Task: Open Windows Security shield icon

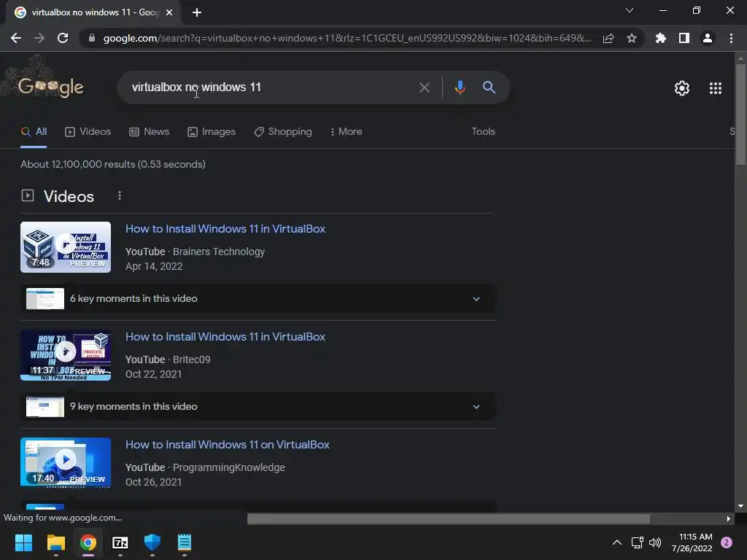Action: (152, 542)
